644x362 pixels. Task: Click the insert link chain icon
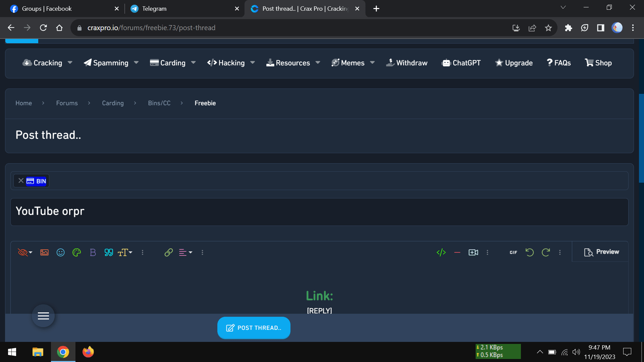point(168,252)
